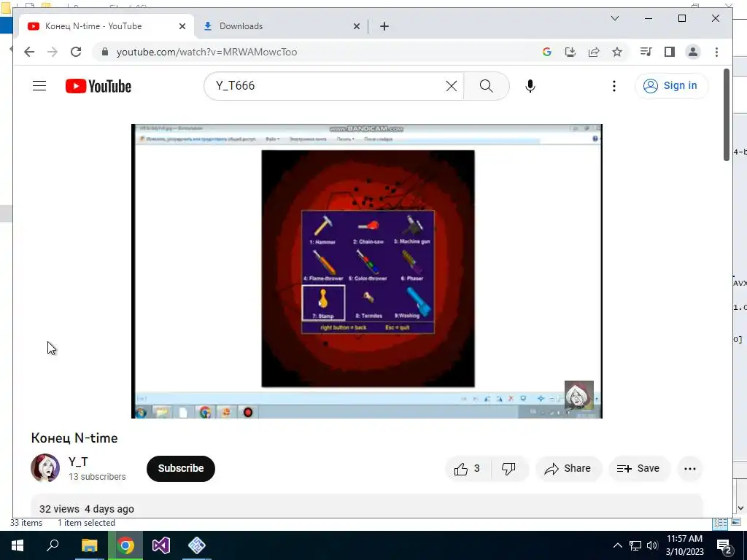Go back to previous page
Viewport: 747px width, 560px height.
click(29, 52)
